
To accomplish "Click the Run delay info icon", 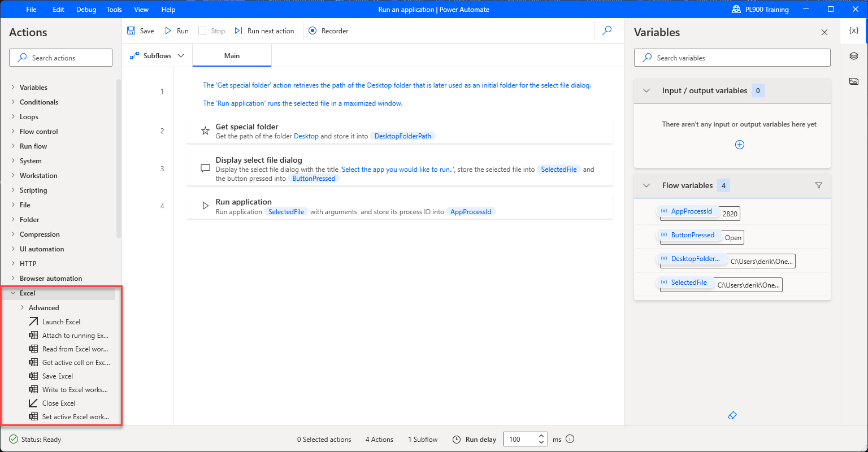I will click(570, 439).
